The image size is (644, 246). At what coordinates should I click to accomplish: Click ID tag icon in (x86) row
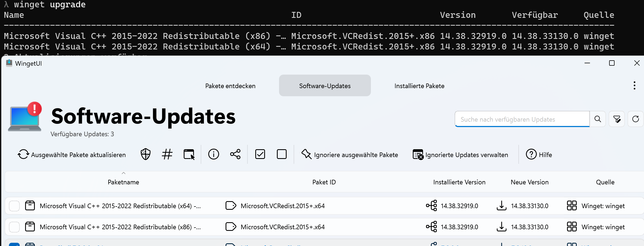coord(231,227)
